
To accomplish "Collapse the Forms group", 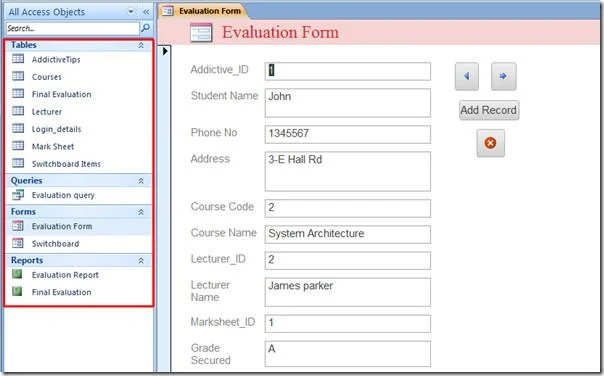I will 141,212.
